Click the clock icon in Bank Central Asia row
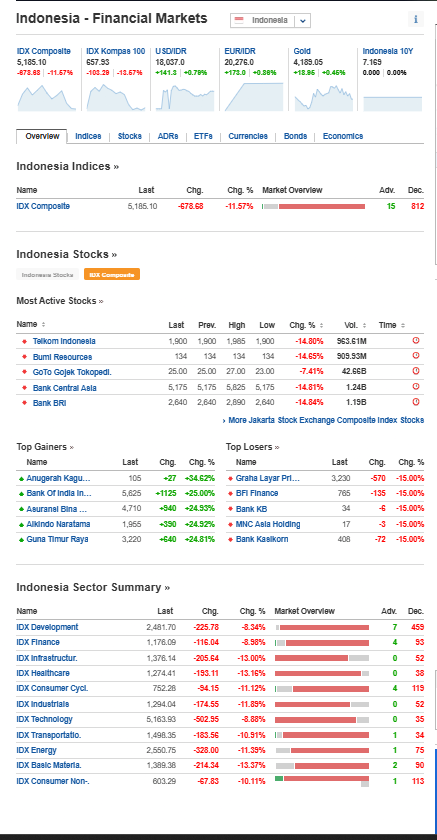This screenshot has height=840, width=437. coord(416,386)
